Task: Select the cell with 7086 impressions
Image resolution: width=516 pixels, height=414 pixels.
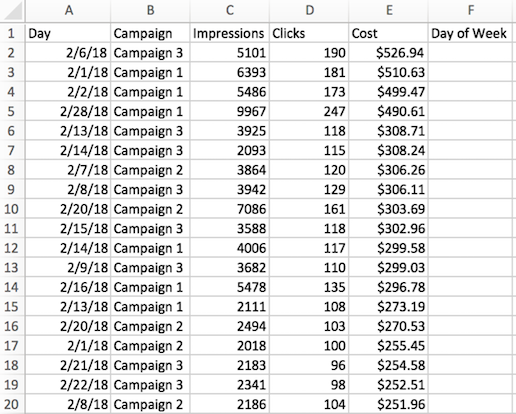Action: coord(229,209)
